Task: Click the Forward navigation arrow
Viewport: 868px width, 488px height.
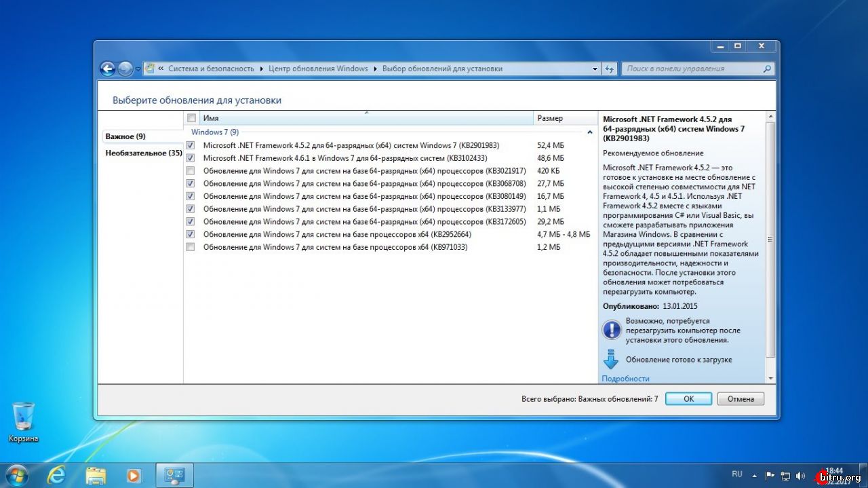Action: pos(125,69)
